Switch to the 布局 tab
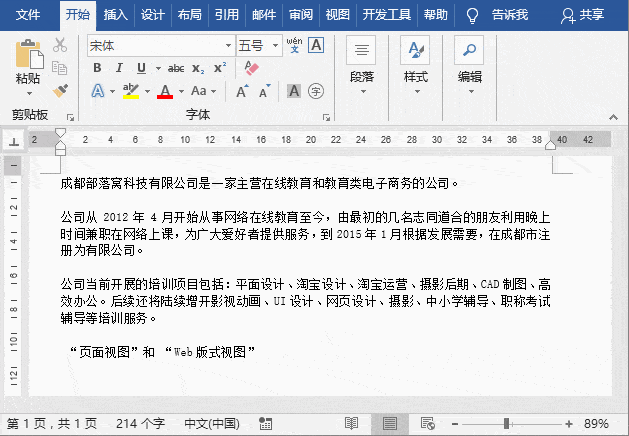The height and width of the screenshot is (436, 629). click(189, 15)
